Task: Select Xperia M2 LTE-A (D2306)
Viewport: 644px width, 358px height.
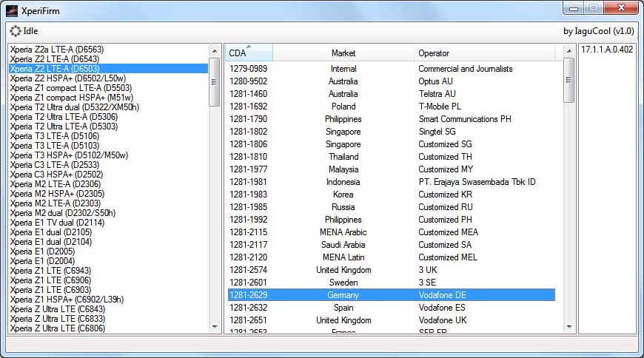Action: pos(109,184)
